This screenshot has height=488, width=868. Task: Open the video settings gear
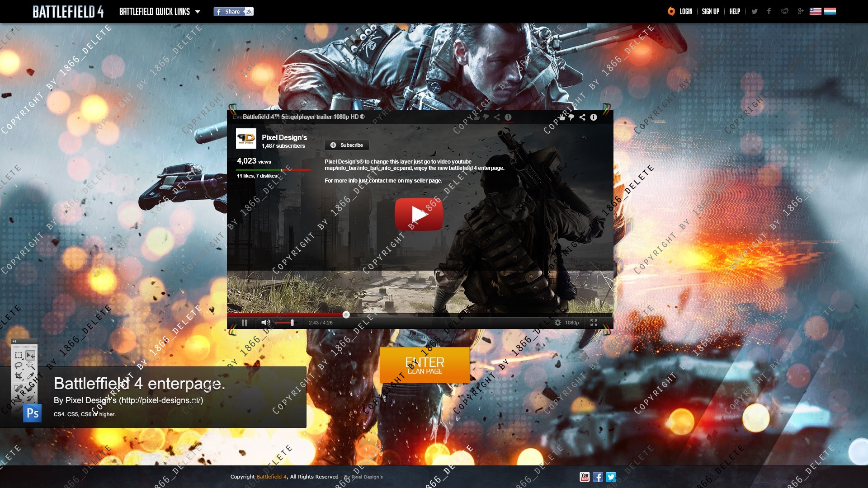pyautogui.click(x=558, y=323)
